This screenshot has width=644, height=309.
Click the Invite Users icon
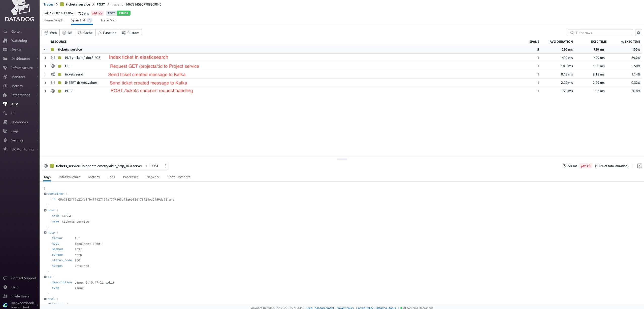coord(5,296)
